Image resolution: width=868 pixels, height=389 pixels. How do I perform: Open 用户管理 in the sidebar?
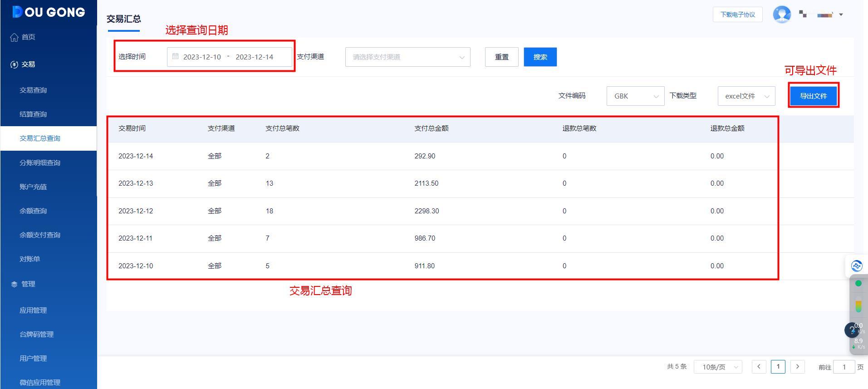(33, 358)
